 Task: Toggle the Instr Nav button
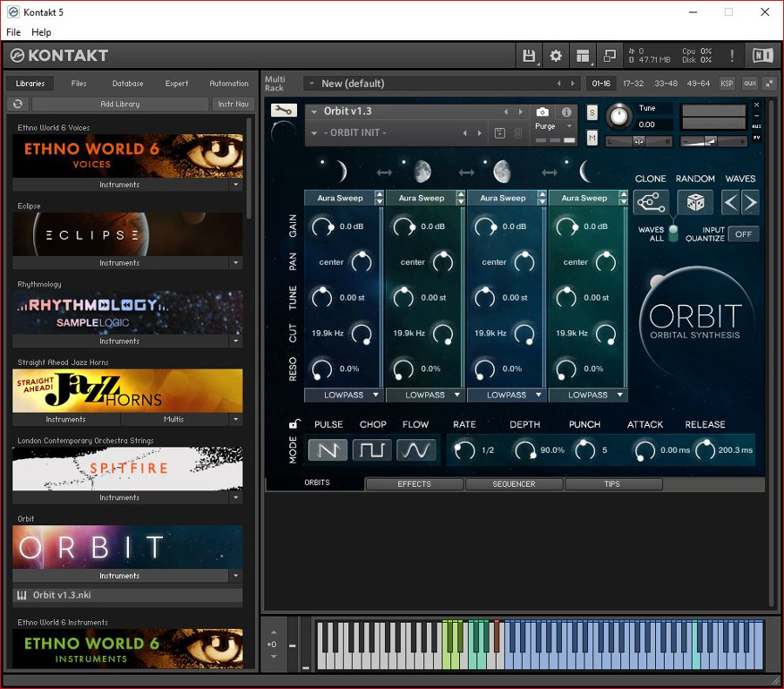coord(233,104)
